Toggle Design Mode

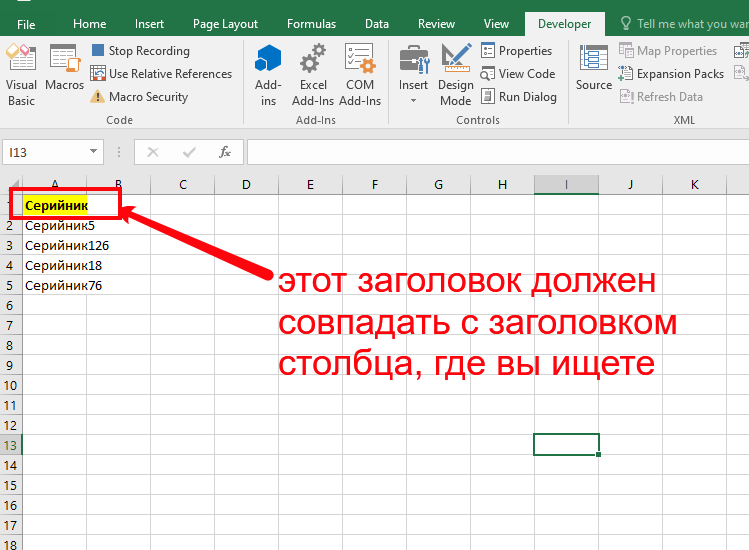pyautogui.click(x=456, y=74)
